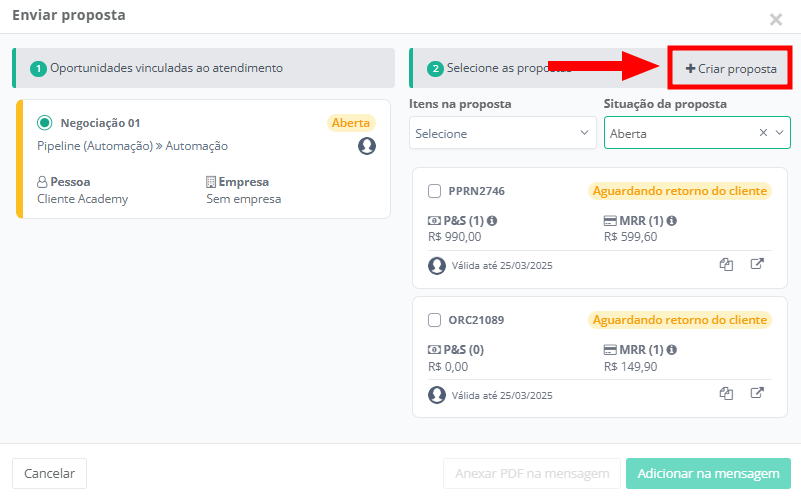Open ORC21089 proposal externally
Image resolution: width=801 pixels, height=500 pixels.
click(x=758, y=393)
